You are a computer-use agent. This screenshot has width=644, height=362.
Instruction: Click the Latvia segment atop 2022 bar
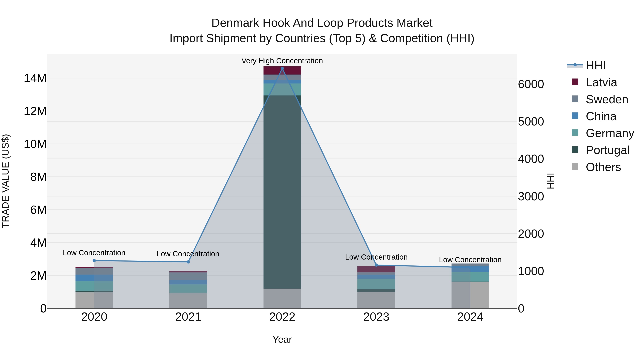tap(282, 71)
